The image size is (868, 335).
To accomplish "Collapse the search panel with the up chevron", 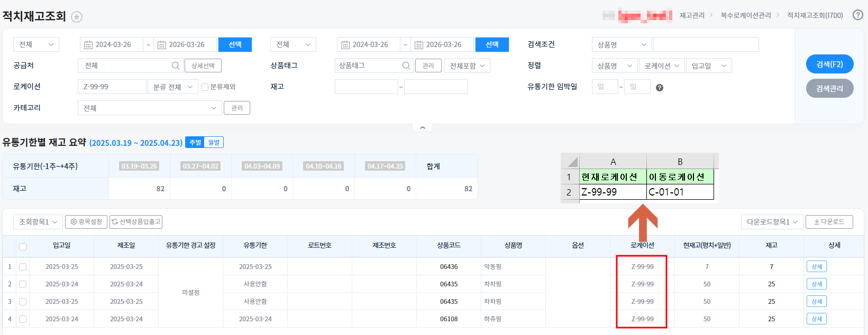I will point(422,128).
